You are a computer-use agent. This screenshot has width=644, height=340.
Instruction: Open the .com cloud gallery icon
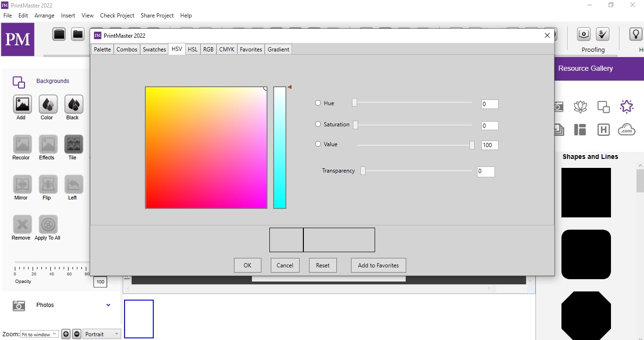click(x=627, y=129)
